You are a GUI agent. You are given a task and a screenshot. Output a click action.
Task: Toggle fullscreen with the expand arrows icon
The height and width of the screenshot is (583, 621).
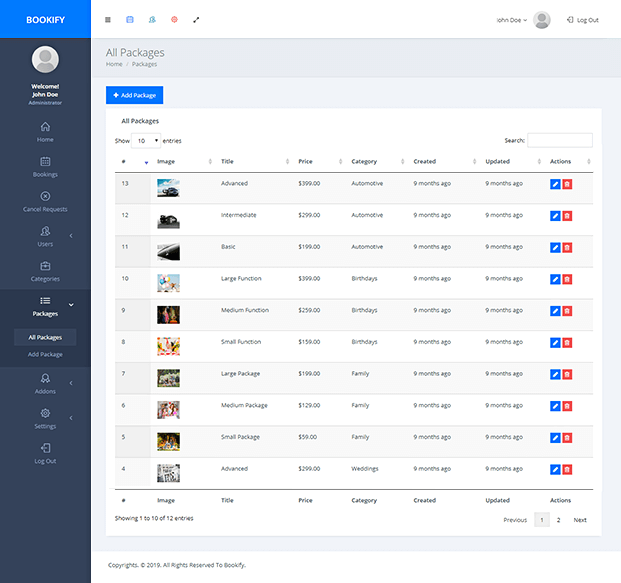click(196, 20)
